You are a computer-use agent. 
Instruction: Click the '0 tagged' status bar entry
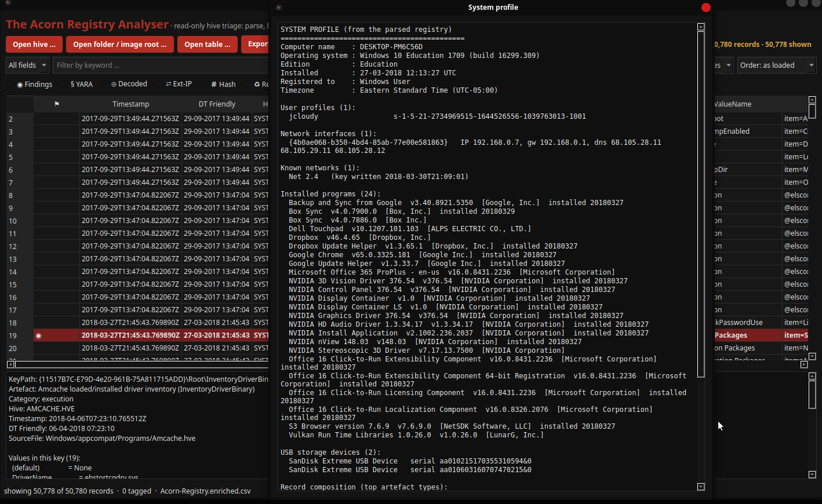137,491
